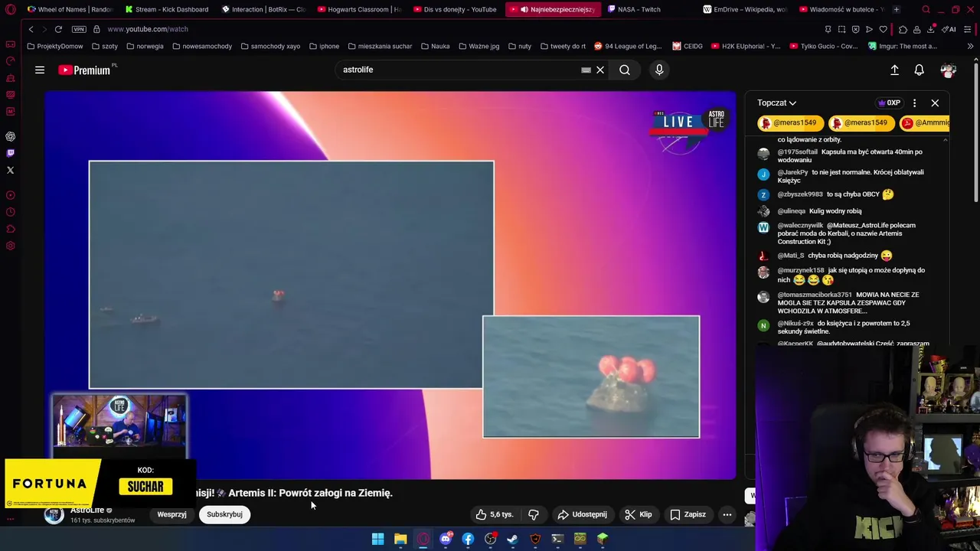The image size is (980, 551).
Task: Switch to NASA - Twitch tab
Action: [650, 9]
